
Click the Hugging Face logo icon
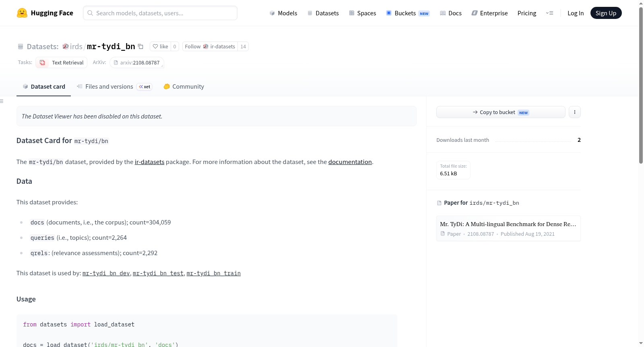point(22,13)
